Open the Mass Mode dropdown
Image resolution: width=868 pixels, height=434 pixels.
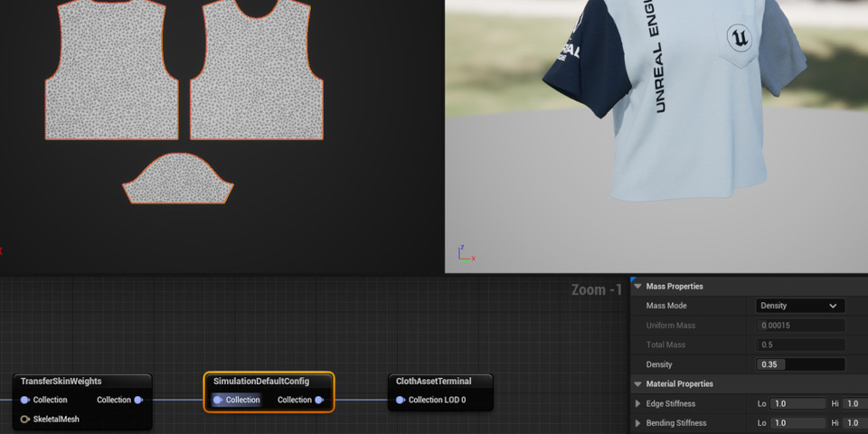[x=799, y=306]
